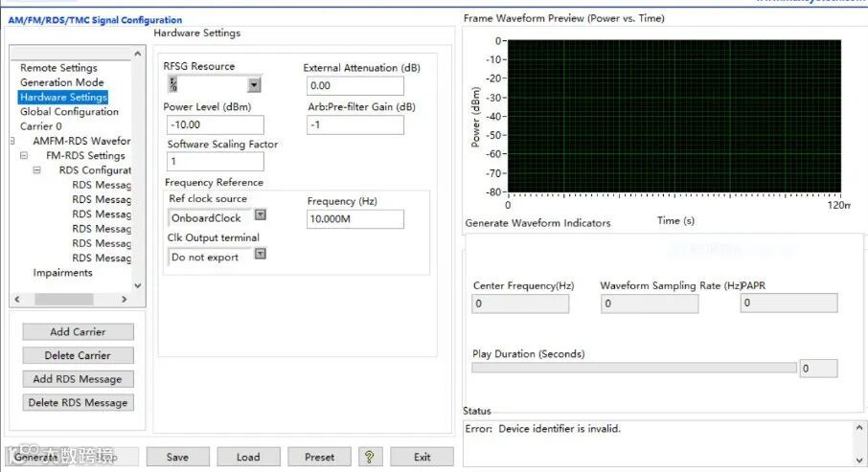Open the Ref clock source dropdown

(261, 214)
